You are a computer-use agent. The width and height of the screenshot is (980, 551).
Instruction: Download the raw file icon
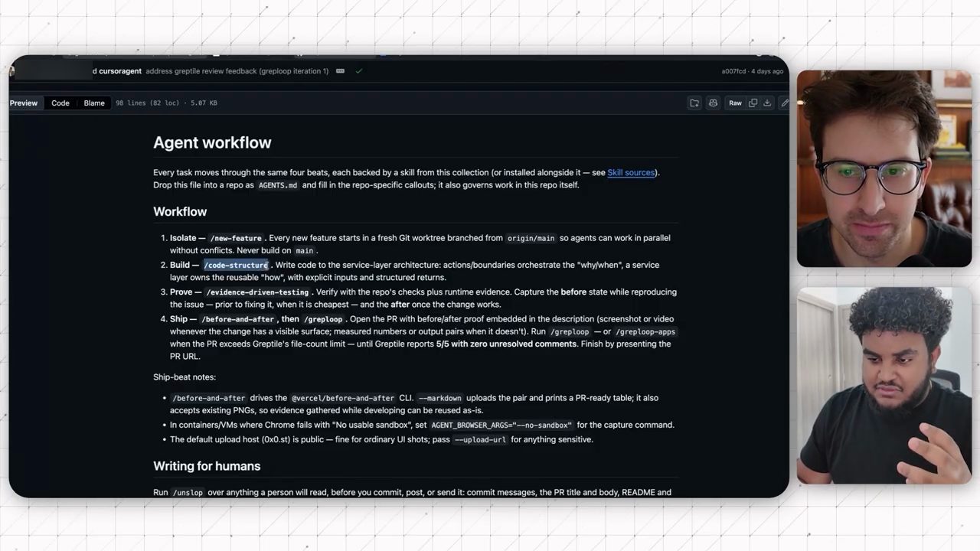click(x=767, y=103)
